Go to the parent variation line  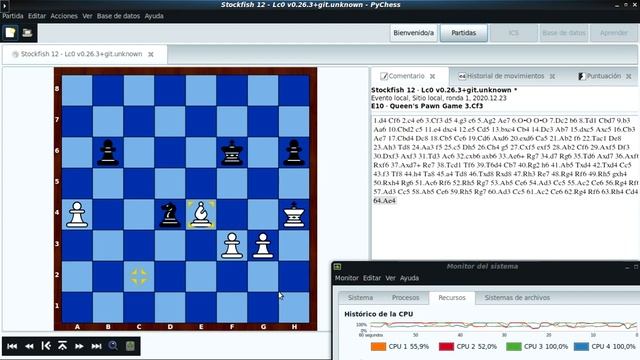(62, 346)
